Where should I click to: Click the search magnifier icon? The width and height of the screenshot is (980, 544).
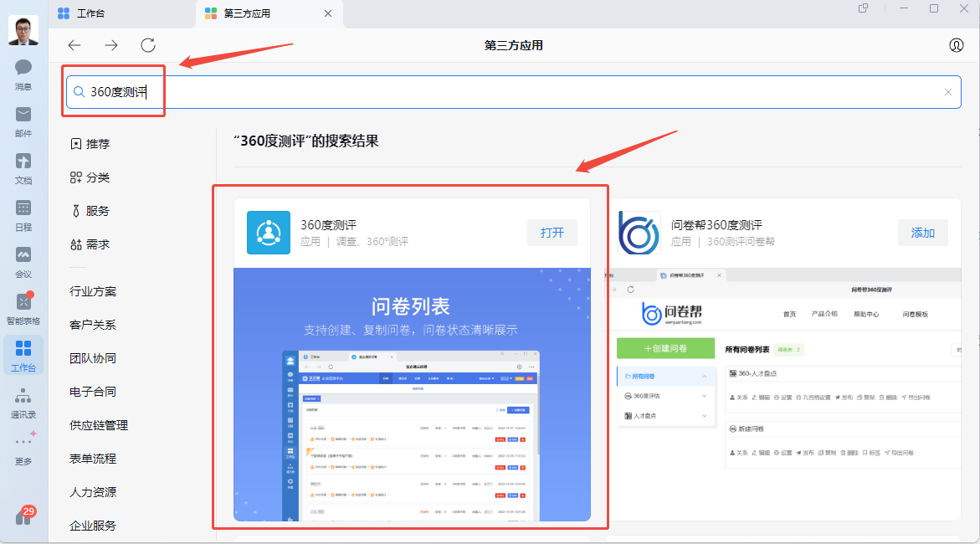79,92
